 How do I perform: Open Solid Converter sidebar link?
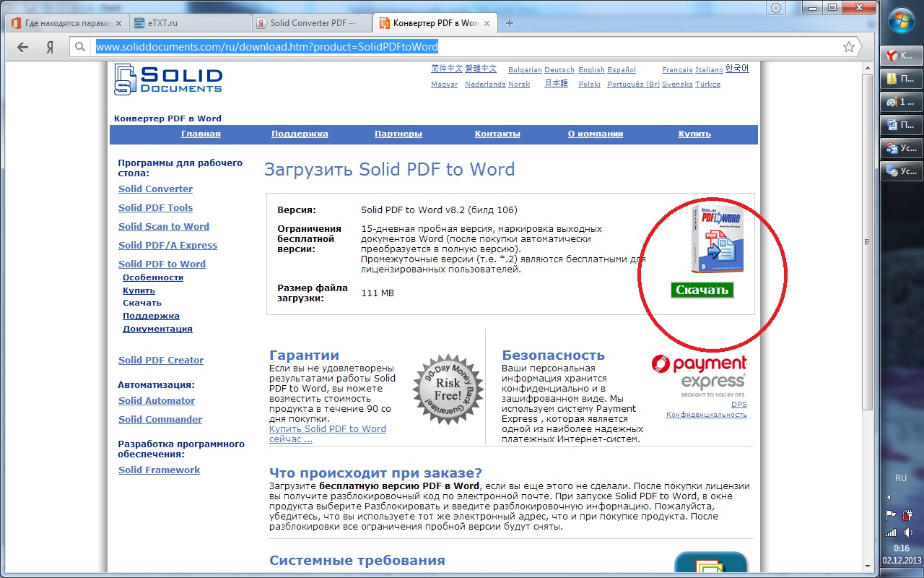[x=155, y=189]
